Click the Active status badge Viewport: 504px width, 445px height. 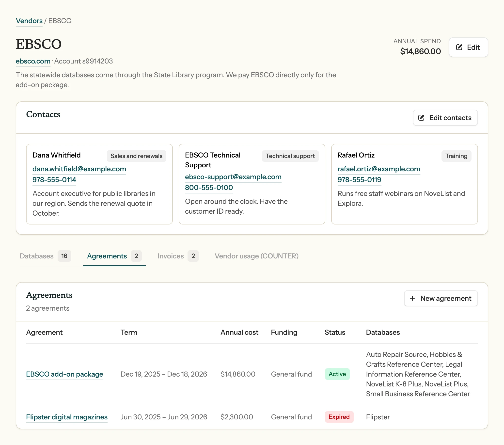[x=337, y=374]
